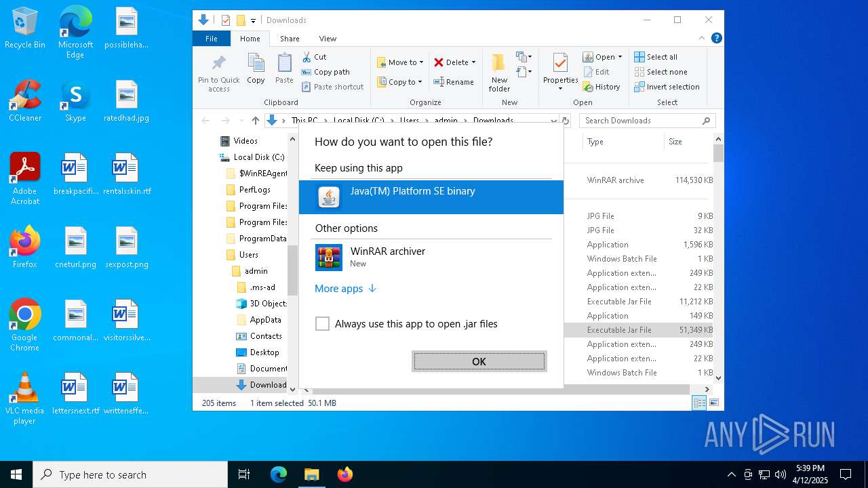This screenshot has height=488, width=868.
Task: Click the taskbar search box
Action: [x=130, y=474]
